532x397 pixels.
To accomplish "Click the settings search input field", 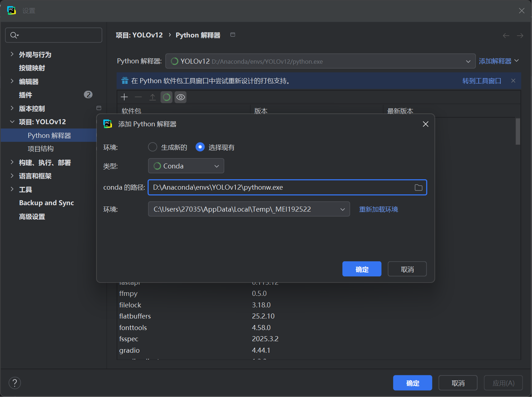I will [x=54, y=35].
